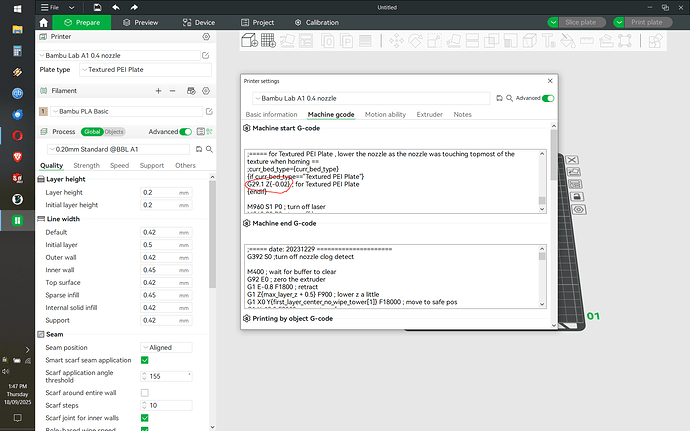
Task: Open Bambu PLA Basic filament dropdown
Action: click(127, 111)
